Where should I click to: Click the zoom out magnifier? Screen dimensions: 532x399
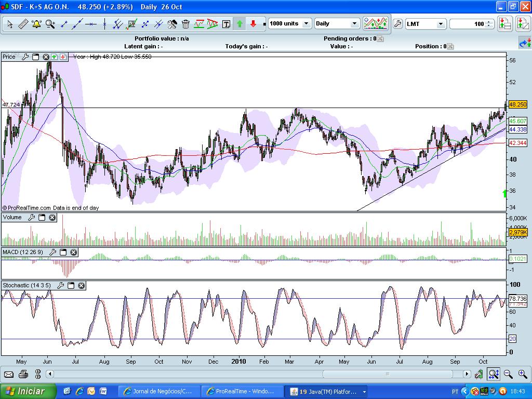click(508, 374)
